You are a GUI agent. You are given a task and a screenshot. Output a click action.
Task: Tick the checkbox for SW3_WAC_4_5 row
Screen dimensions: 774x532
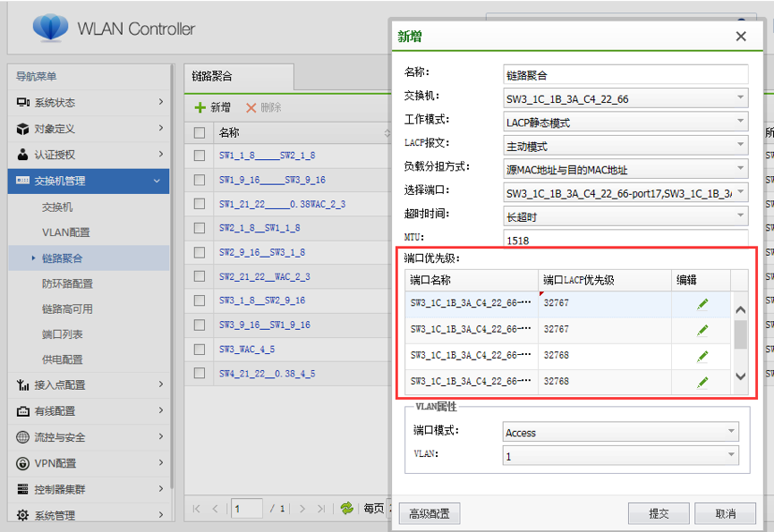pos(200,349)
